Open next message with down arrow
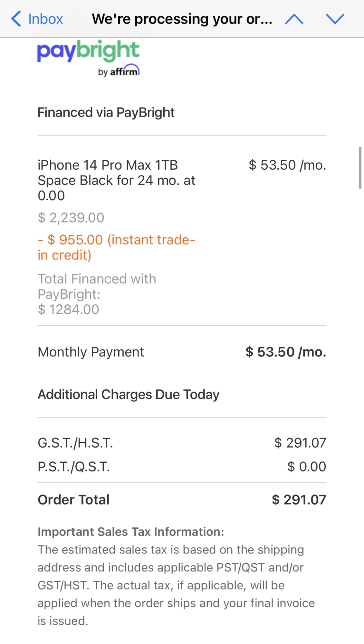Screen dimensions: 364x644 [x=335, y=19]
